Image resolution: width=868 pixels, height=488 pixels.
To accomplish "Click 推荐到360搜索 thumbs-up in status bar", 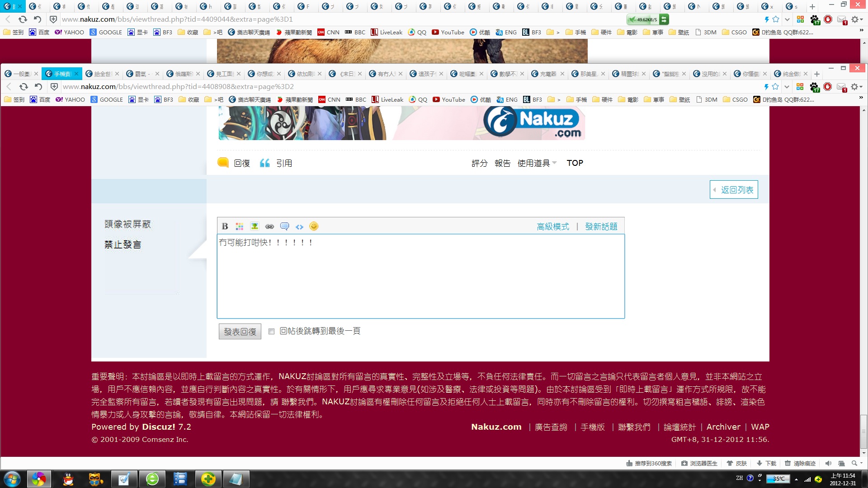I will [649, 463].
